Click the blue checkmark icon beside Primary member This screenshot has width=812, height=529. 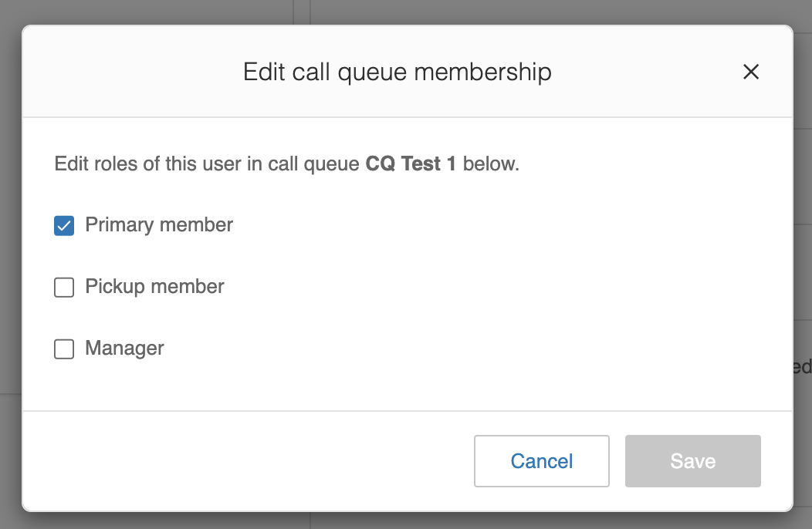pos(64,225)
